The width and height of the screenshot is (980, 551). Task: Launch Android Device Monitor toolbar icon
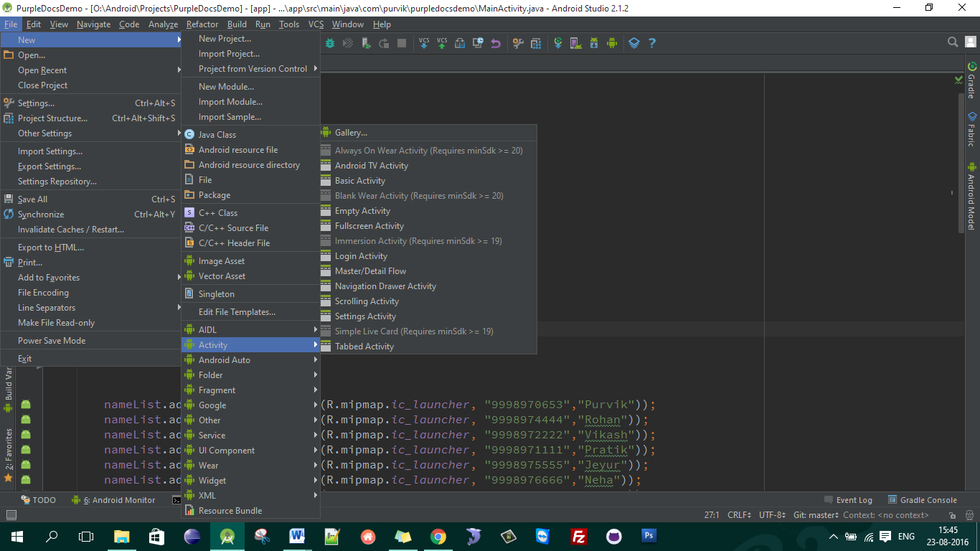(612, 43)
